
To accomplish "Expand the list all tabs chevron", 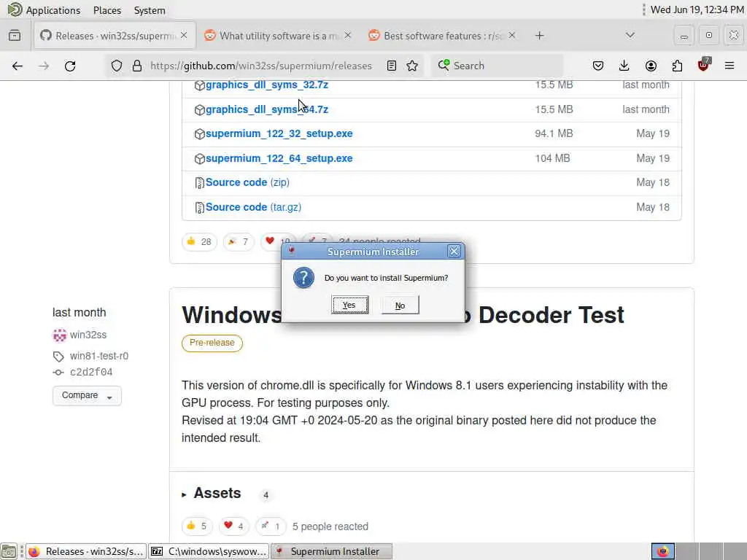I will tap(630, 36).
